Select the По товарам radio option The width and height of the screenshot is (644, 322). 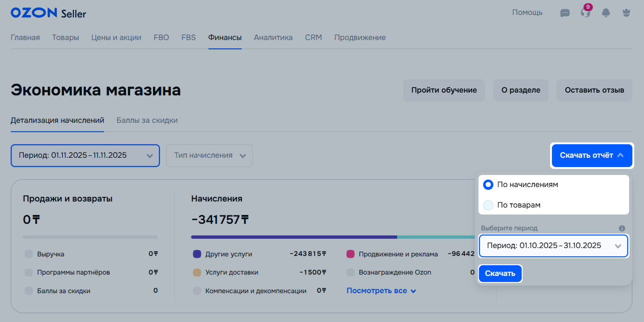point(488,205)
